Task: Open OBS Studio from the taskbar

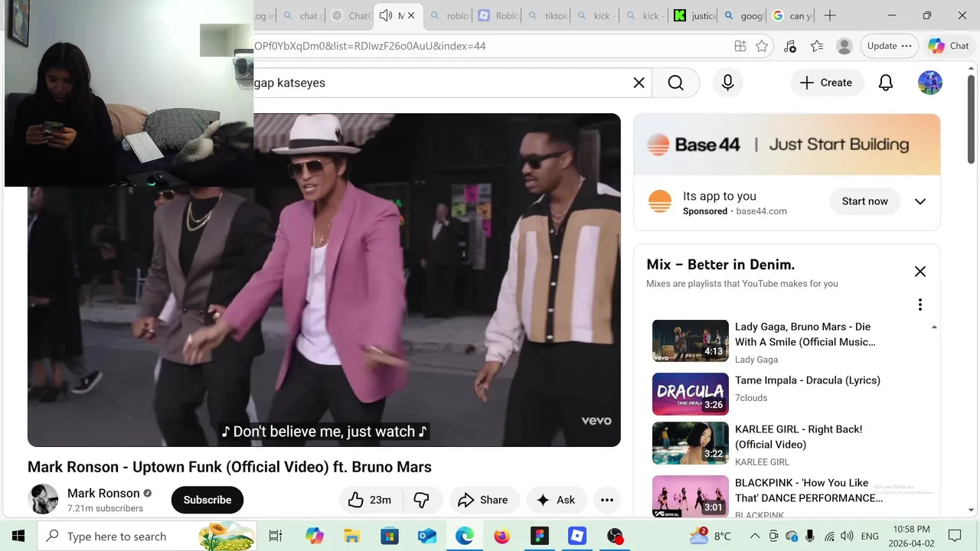Action: coord(615,536)
